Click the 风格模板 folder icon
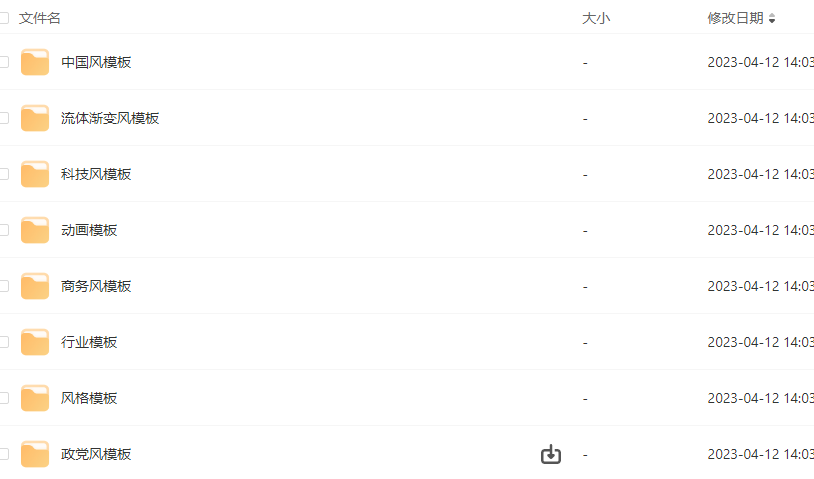814x479 pixels. point(35,399)
